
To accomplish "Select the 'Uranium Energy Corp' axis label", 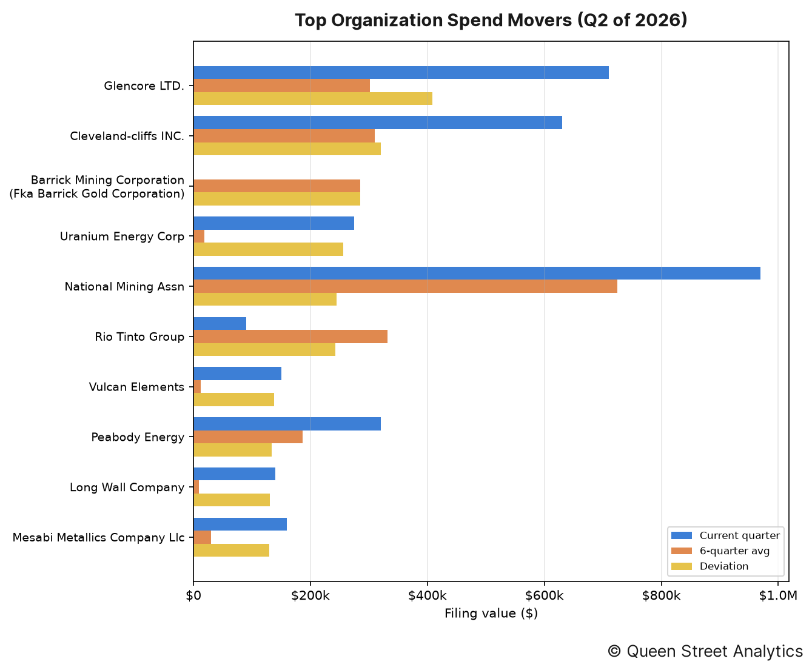I will click(x=122, y=236).
